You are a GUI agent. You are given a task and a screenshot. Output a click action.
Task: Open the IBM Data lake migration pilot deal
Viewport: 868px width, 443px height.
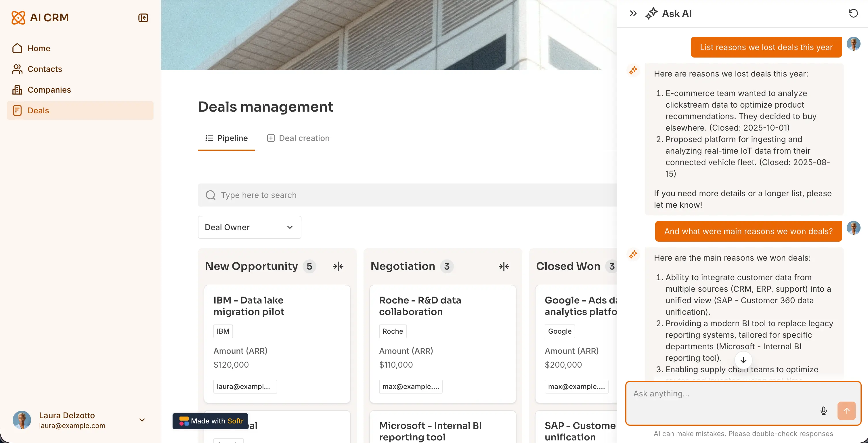249,306
